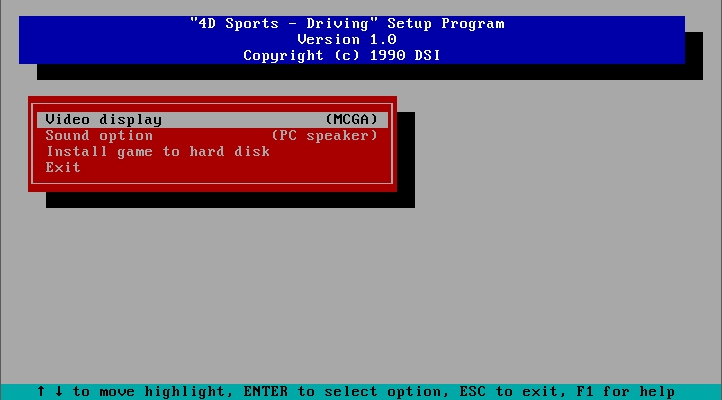Viewport: 722px width, 400px height.
Task: Click the Copyright (c) 1990 DSI line
Action: click(342, 56)
